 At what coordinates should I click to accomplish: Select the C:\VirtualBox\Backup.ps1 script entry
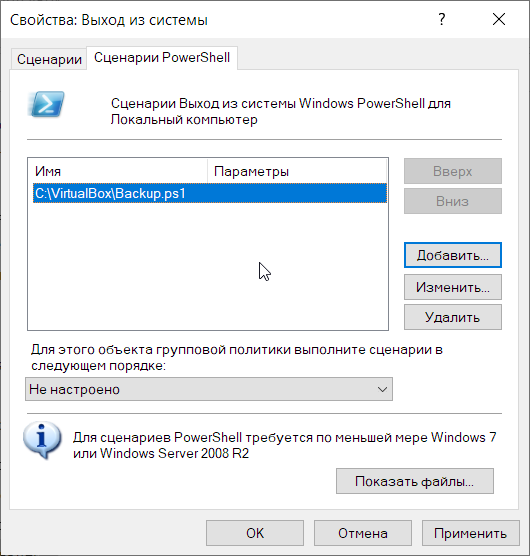coord(210,193)
